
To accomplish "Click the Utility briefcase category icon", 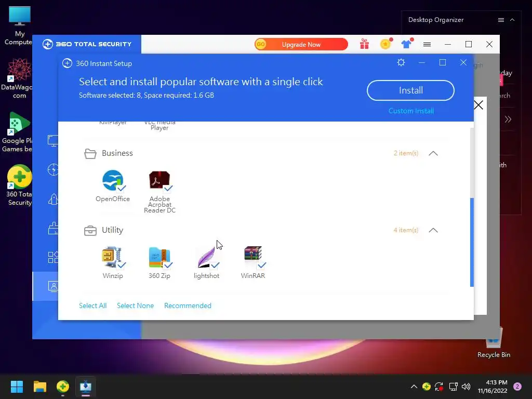I will 90,231.
